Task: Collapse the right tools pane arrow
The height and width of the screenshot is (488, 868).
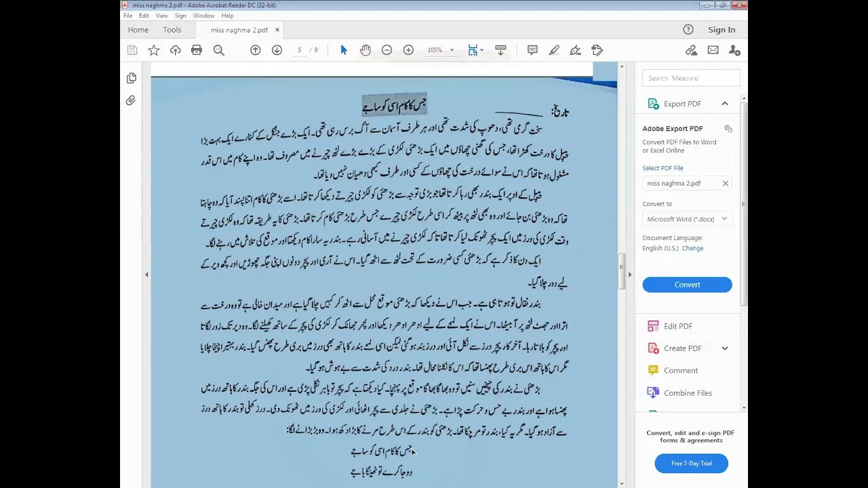Action: click(629, 274)
